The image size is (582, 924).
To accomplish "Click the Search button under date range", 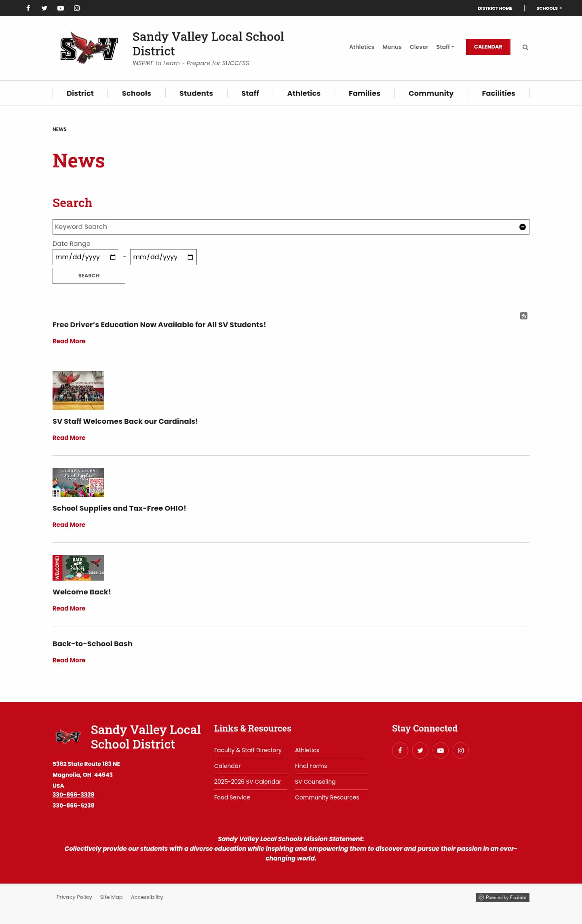I will click(89, 276).
